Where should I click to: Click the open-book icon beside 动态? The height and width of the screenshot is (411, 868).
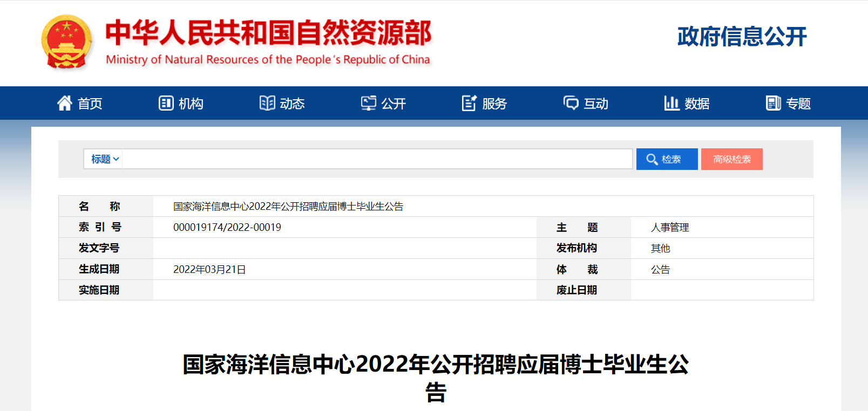click(x=267, y=103)
